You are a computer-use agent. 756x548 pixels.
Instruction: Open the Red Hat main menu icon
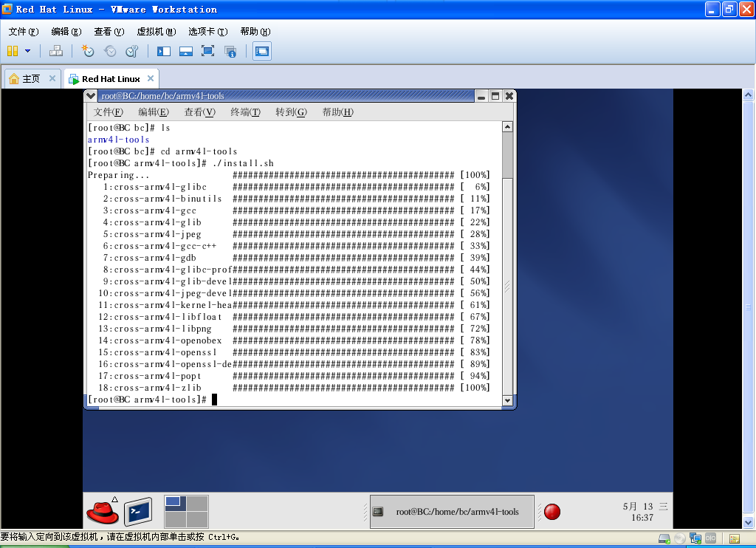(x=103, y=512)
